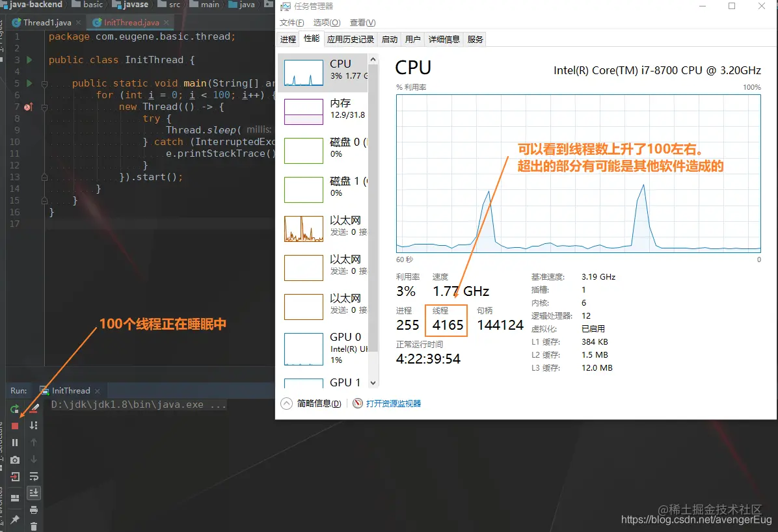Viewport: 778px width, 532px height.
Task: Toggle soft-wrap in the Run console
Action: pos(34,477)
